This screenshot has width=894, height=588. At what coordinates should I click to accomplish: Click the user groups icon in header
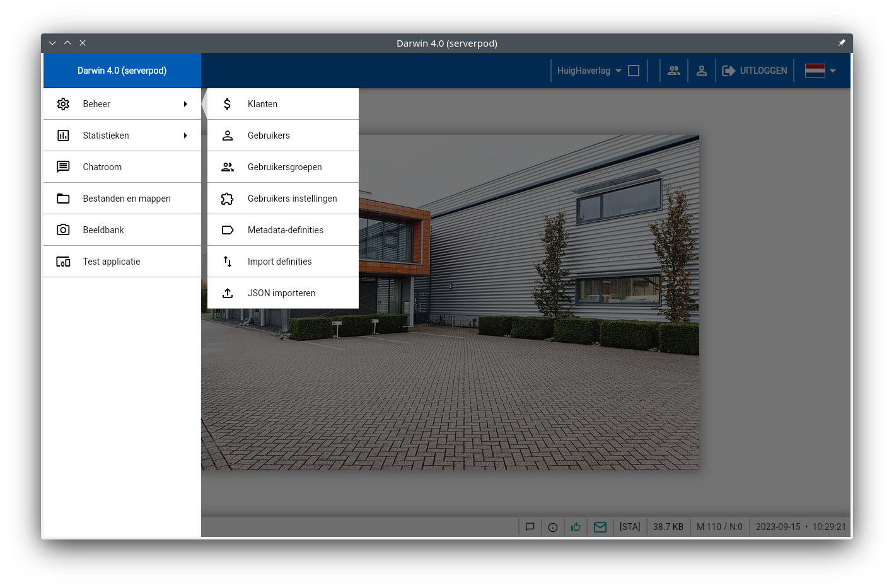tap(674, 71)
